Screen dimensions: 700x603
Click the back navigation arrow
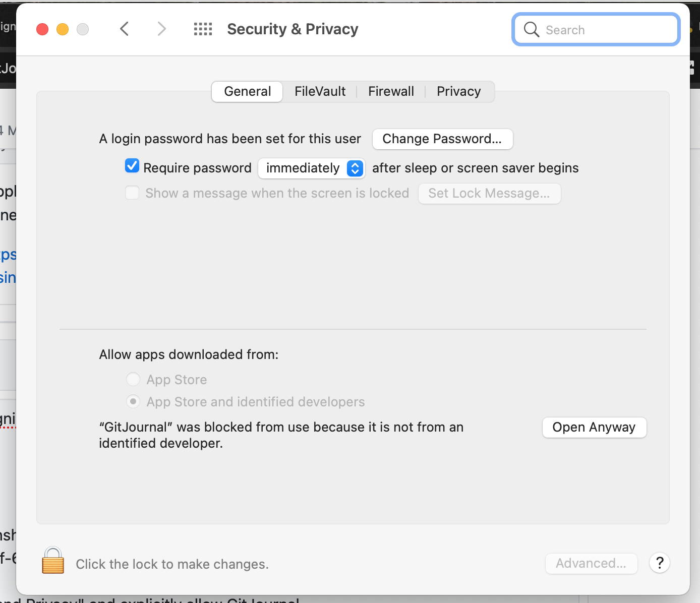124,29
